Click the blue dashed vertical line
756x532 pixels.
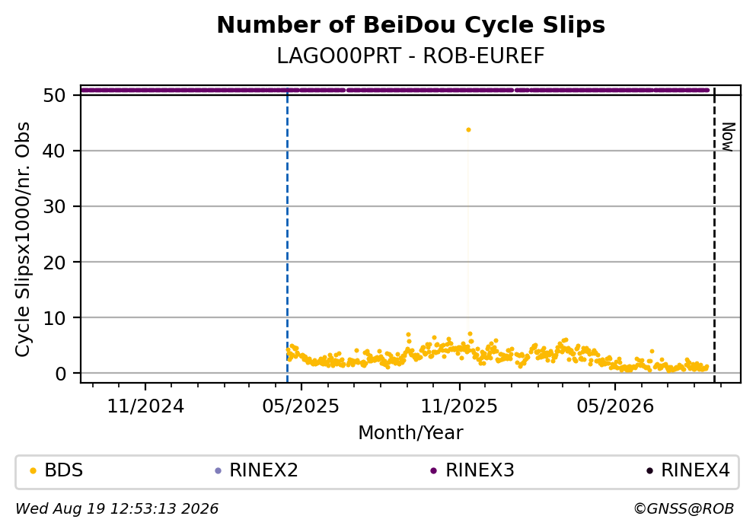287,235
